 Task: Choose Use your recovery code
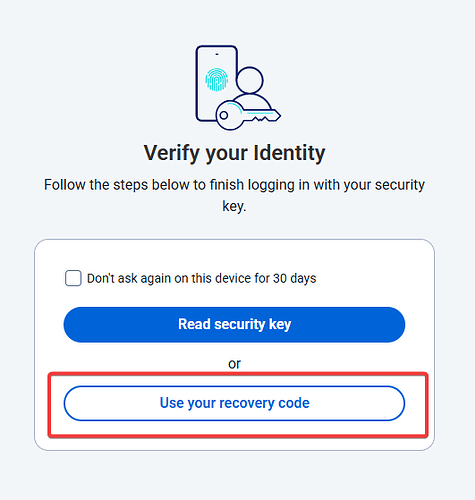pyautogui.click(x=234, y=403)
